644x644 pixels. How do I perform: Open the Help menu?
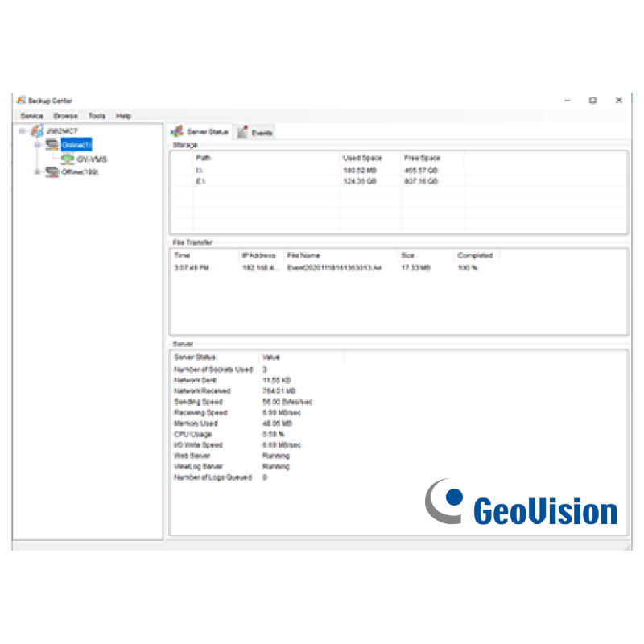123,116
